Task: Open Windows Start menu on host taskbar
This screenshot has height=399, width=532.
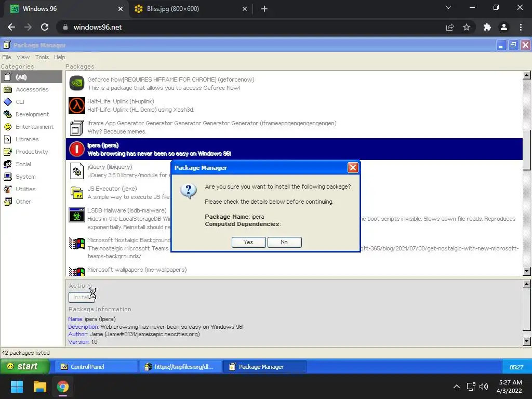Action: click(17, 387)
